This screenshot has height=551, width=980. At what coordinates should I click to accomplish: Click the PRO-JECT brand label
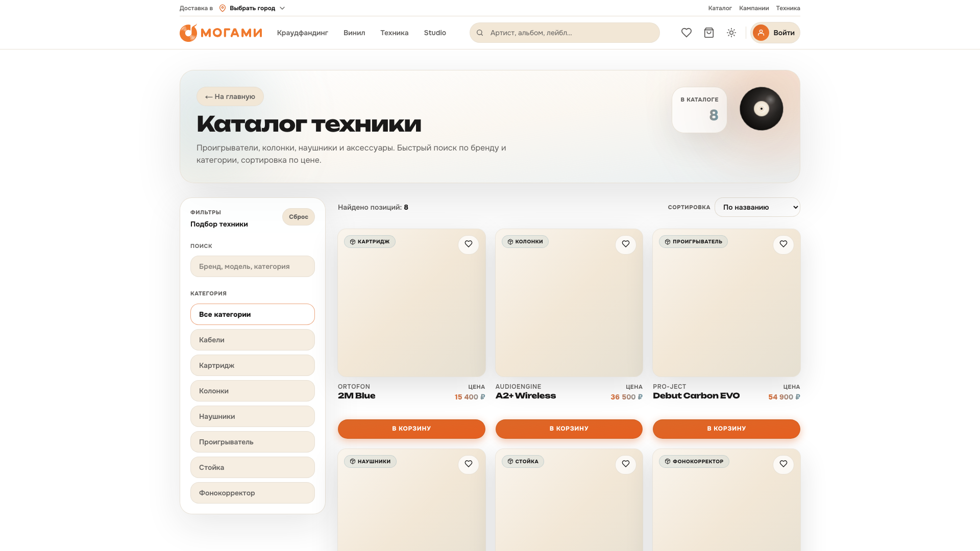[670, 387]
